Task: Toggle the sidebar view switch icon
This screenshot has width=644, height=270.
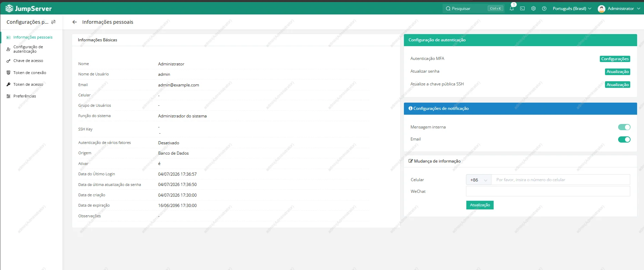Action: click(53, 22)
